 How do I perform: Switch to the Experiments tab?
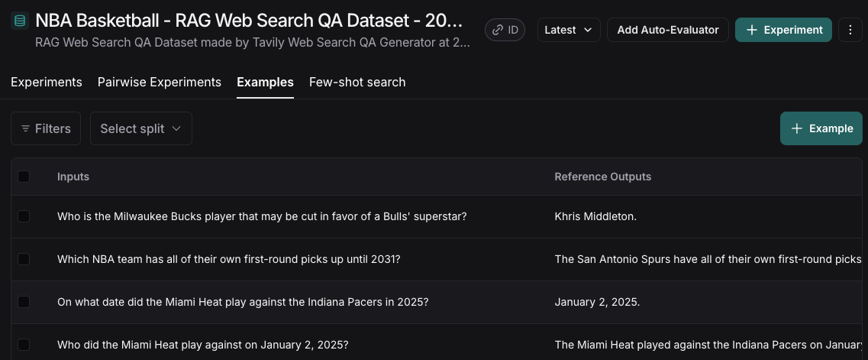[x=47, y=82]
